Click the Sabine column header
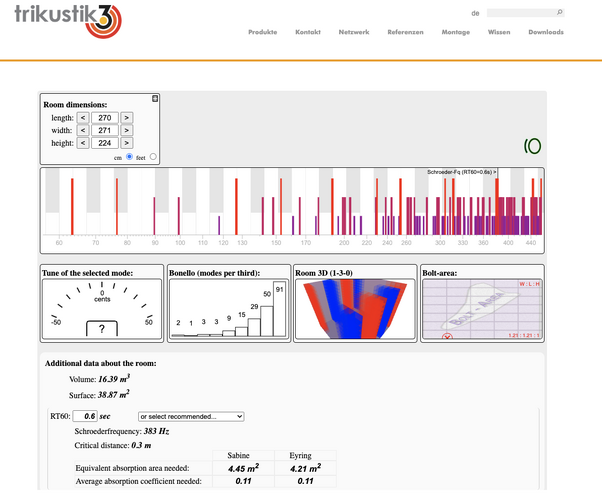Screen dimensions: 602x500 click(x=238, y=455)
